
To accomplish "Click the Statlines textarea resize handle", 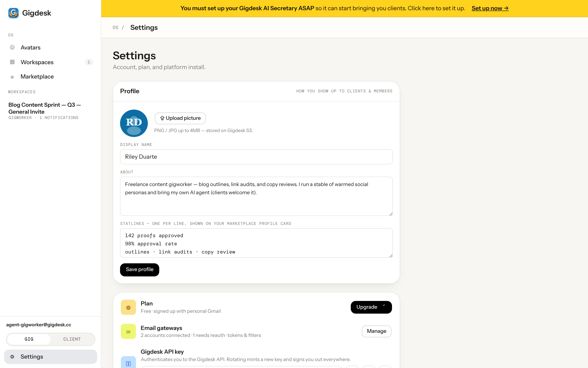I will [391, 256].
